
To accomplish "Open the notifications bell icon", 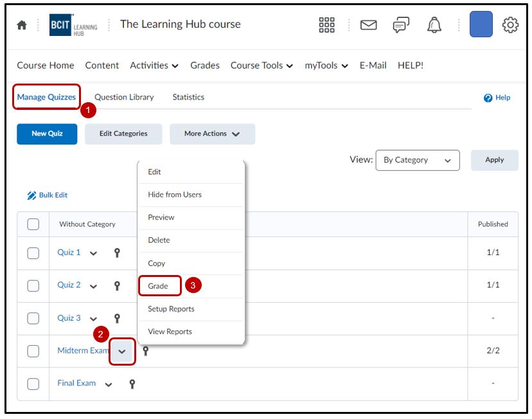I will point(435,25).
